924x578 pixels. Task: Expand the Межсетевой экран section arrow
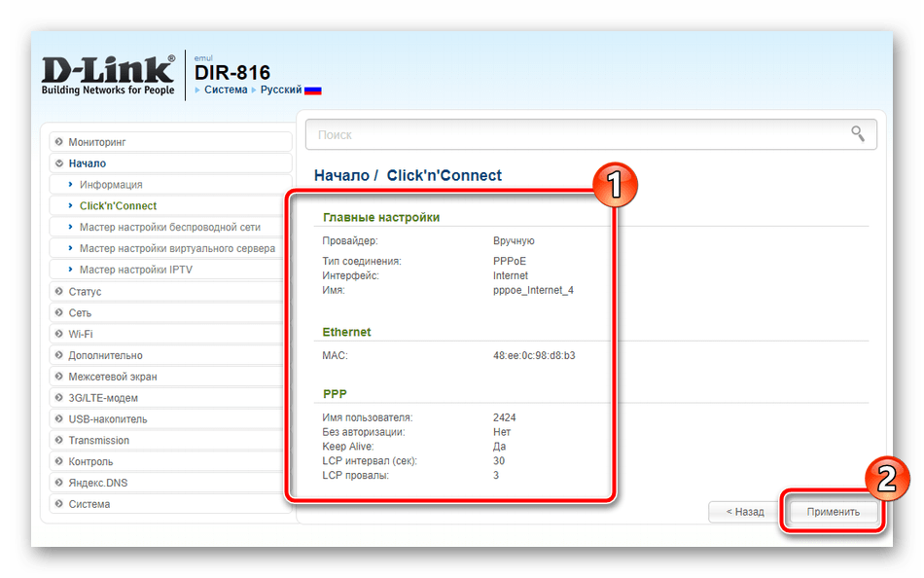click(59, 377)
